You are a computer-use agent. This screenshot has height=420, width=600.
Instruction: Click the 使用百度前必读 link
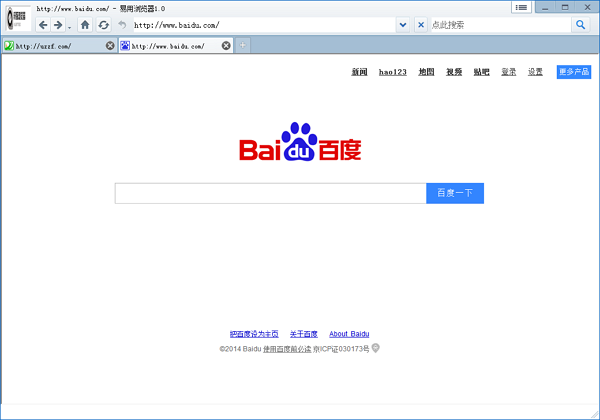point(287,349)
